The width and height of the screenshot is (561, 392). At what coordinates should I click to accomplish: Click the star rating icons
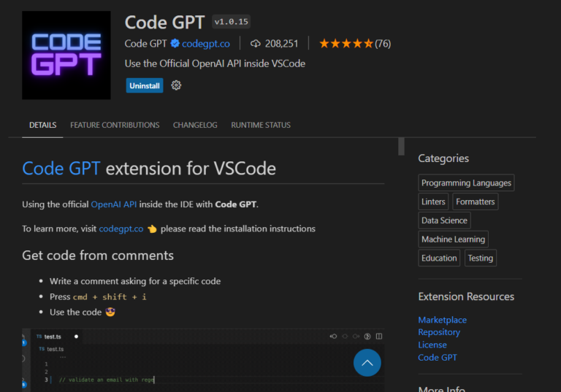point(346,44)
